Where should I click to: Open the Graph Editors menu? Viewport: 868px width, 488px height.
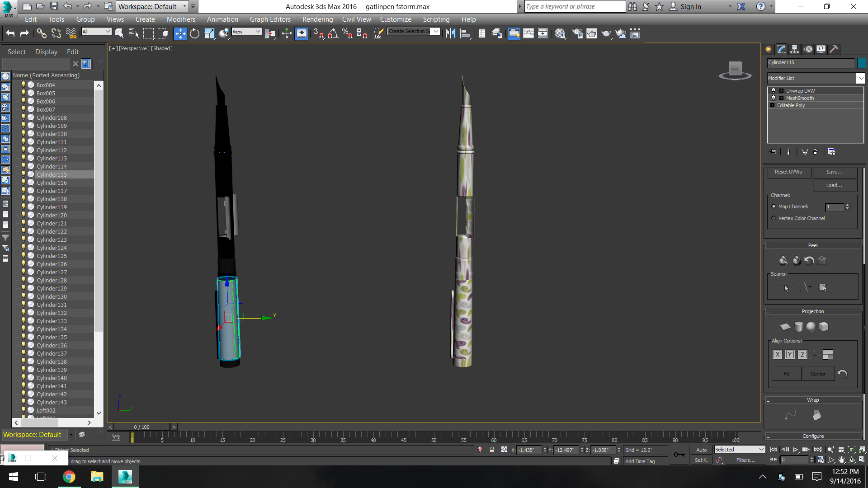tap(270, 19)
